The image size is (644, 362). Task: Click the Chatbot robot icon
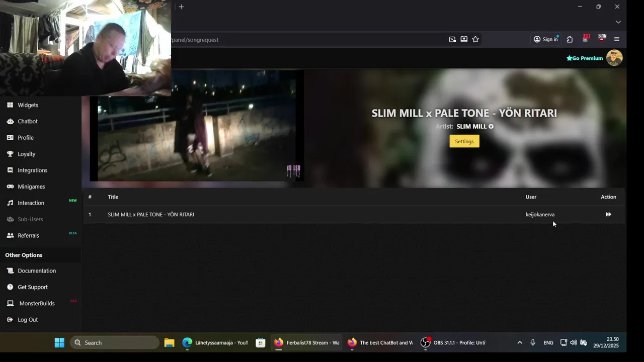coord(10,121)
